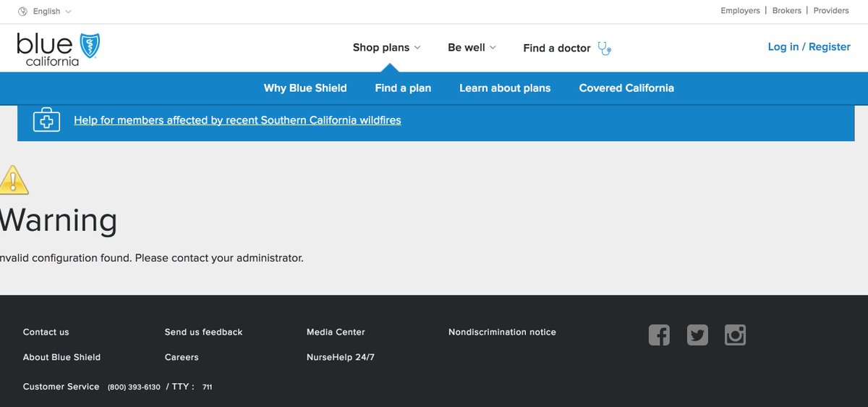
Task: Click the medical kit icon in the wildfire banner
Action: [x=46, y=120]
